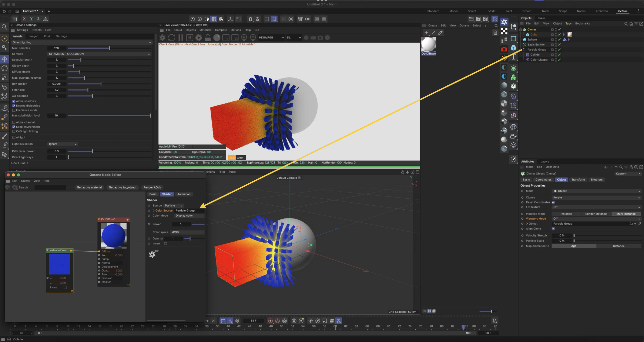Click the Live Viewer settings gear icon
644x342 pixels.
pos(198,38)
